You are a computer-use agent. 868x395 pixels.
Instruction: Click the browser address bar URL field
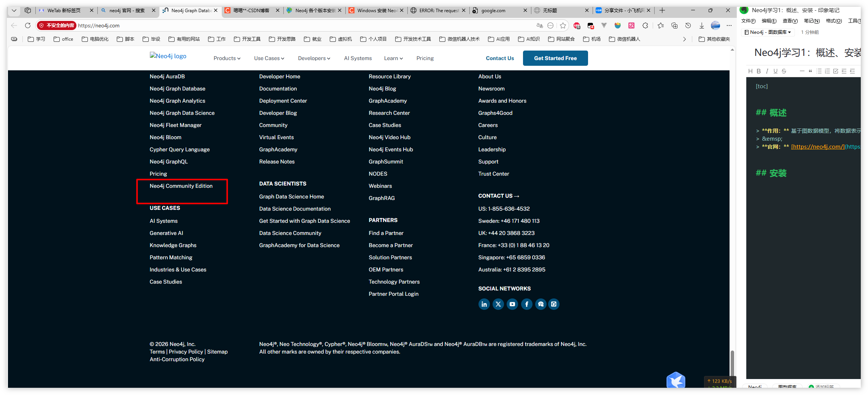click(x=304, y=25)
